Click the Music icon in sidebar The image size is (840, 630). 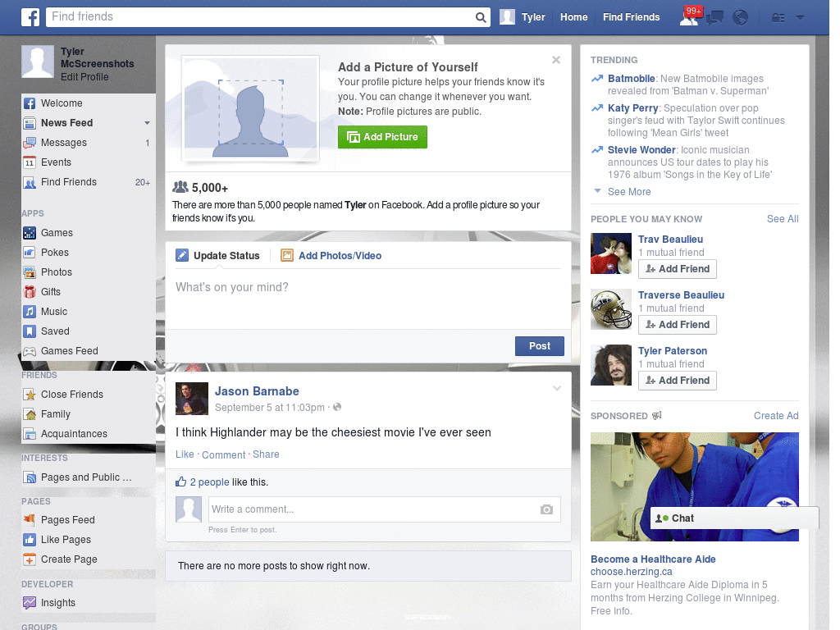pos(30,312)
